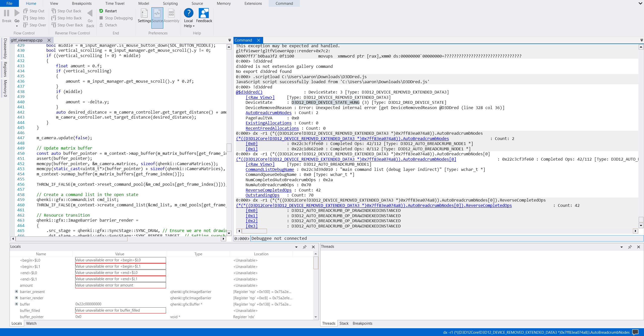644x336 pixels.
Task: Click the source pane scroll-right arrow
Action: pos(223,239)
